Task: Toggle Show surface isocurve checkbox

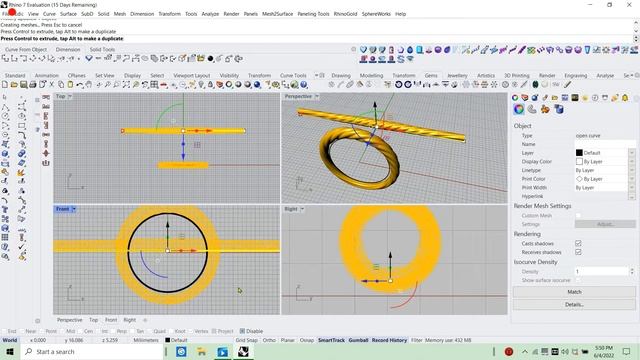Action: click(x=578, y=280)
